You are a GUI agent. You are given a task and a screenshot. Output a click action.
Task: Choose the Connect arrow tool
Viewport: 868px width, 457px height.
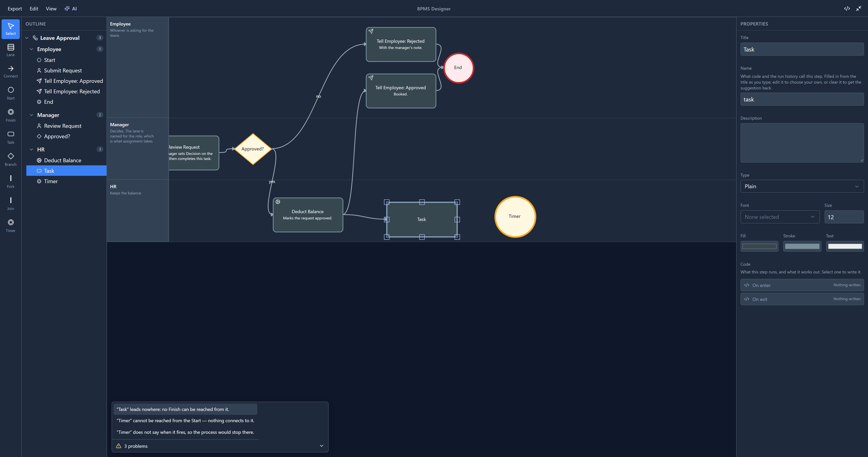point(10,72)
